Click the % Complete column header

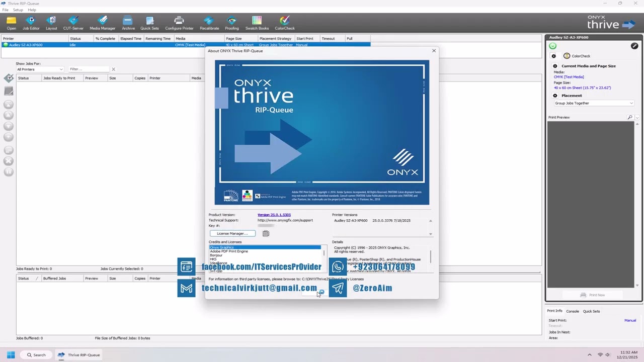[x=106, y=39]
